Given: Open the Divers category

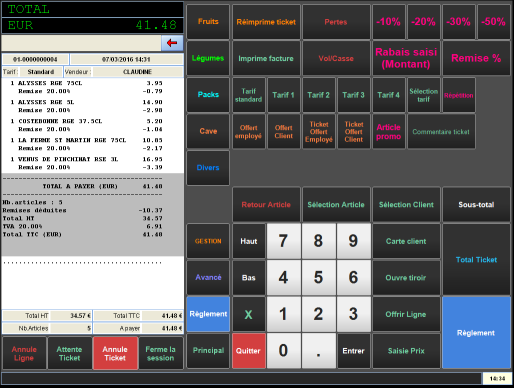Looking at the screenshot, I should click(208, 168).
